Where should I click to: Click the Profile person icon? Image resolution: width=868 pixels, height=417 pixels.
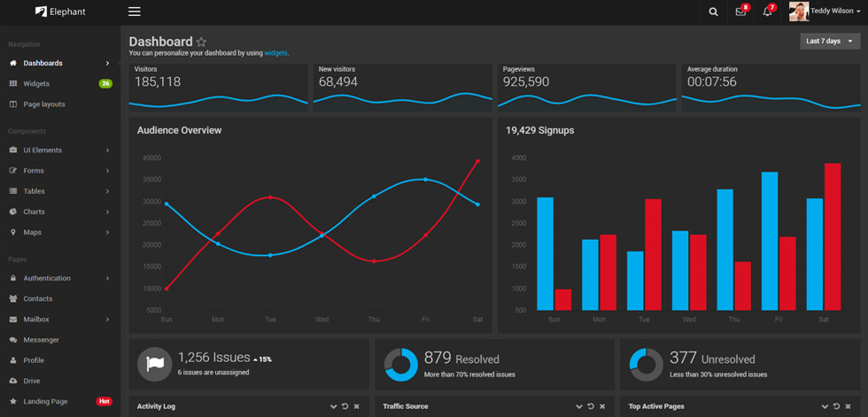pos(13,360)
